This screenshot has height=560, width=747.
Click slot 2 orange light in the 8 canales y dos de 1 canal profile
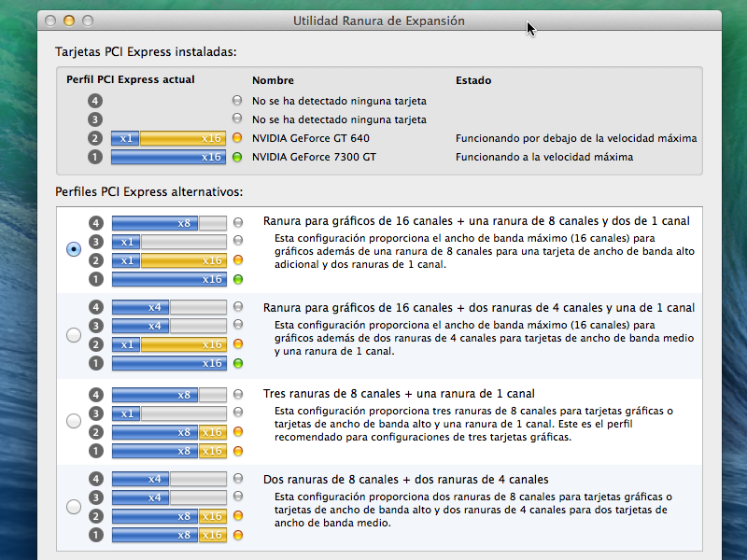[x=238, y=260]
